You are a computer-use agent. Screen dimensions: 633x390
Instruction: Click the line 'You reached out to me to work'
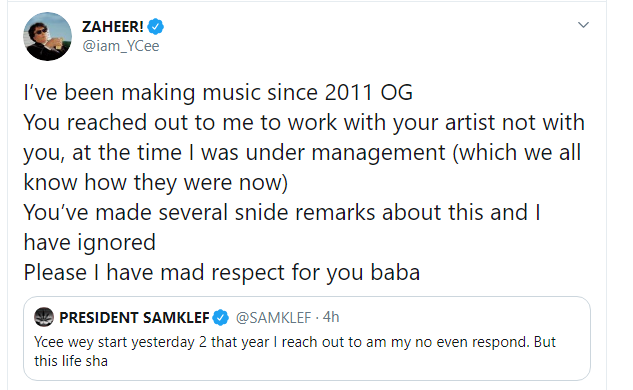click(x=304, y=122)
